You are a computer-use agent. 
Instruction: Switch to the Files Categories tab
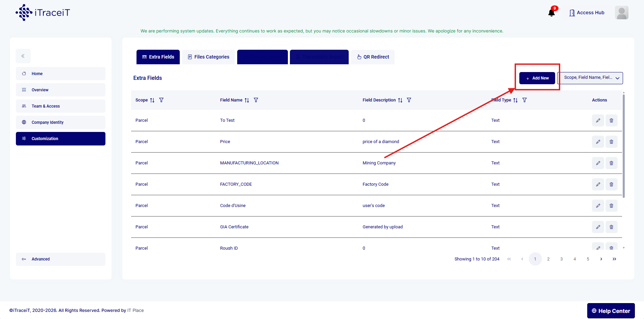coord(208,57)
